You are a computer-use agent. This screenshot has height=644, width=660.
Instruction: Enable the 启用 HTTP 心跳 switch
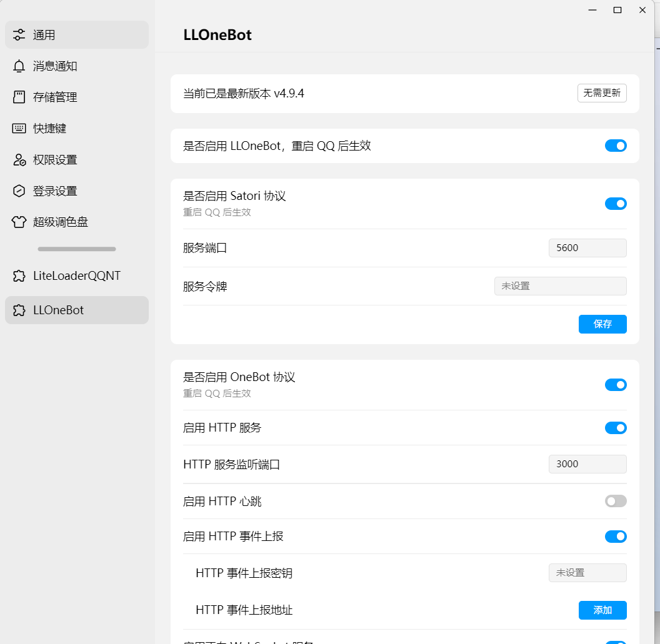[616, 502]
